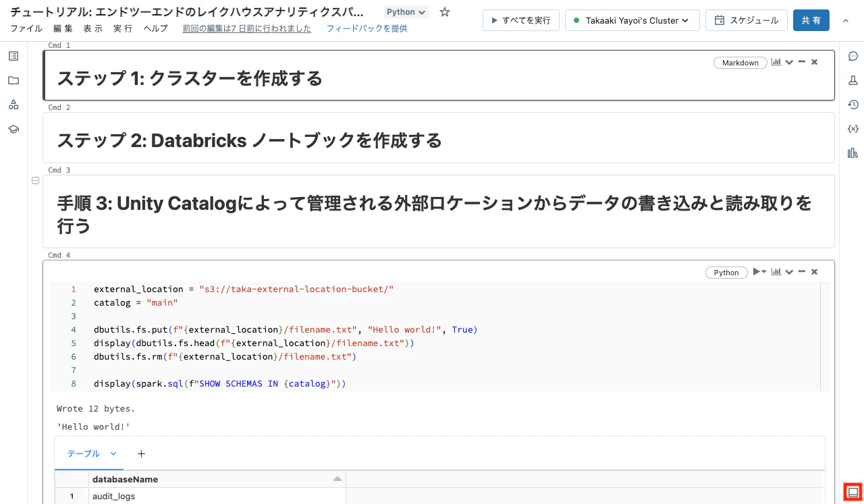Open the libraries icon in right sidebar
The height and width of the screenshot is (504, 864).
point(853,153)
